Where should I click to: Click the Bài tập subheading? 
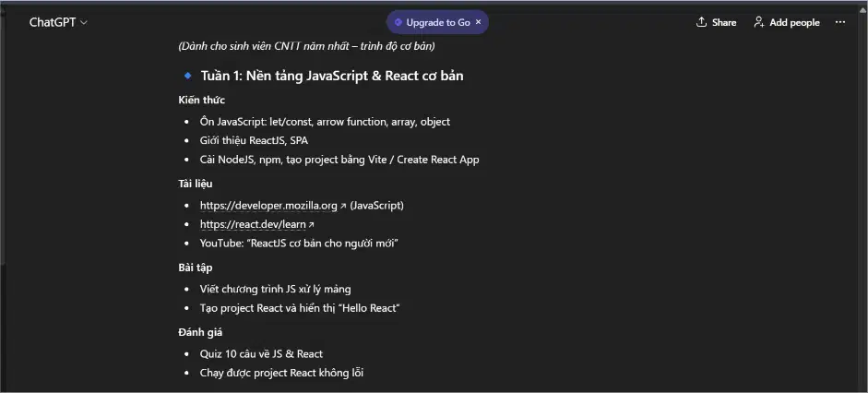tap(196, 268)
